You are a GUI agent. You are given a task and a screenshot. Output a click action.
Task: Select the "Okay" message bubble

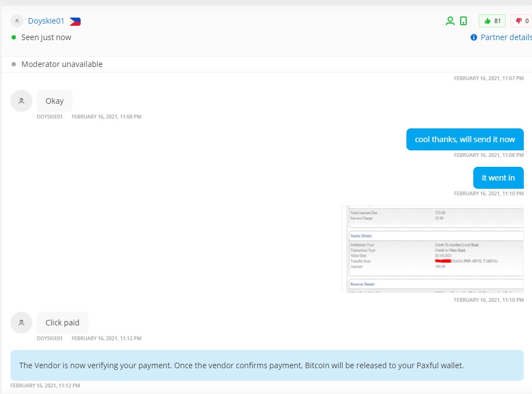point(54,101)
